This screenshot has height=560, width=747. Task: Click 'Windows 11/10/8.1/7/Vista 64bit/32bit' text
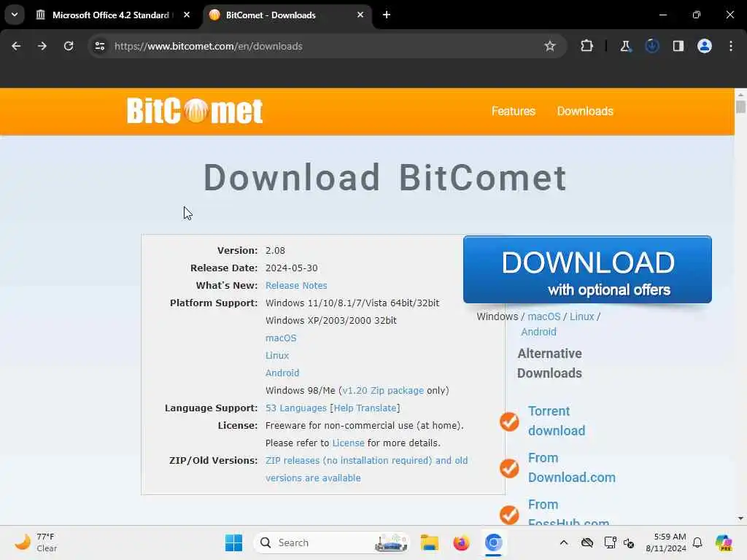(352, 303)
